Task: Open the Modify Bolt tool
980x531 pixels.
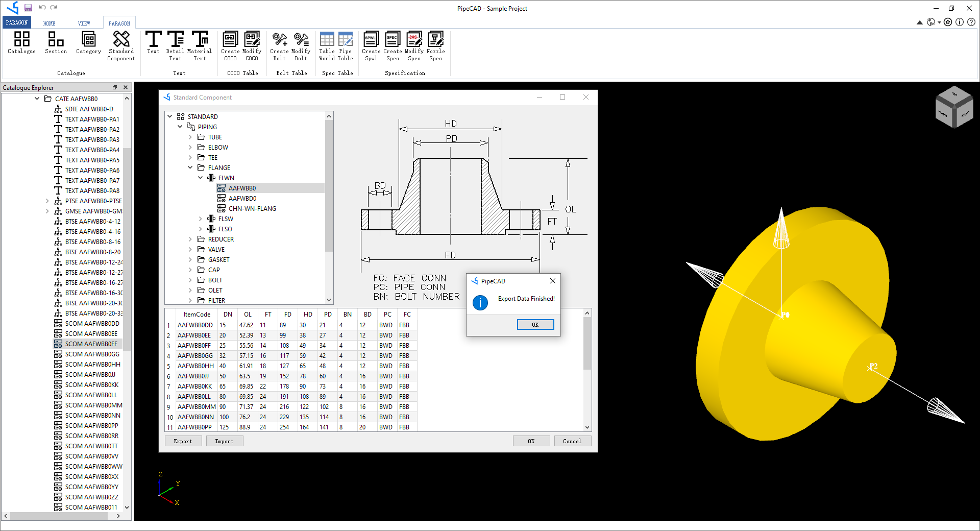Action: click(x=301, y=45)
